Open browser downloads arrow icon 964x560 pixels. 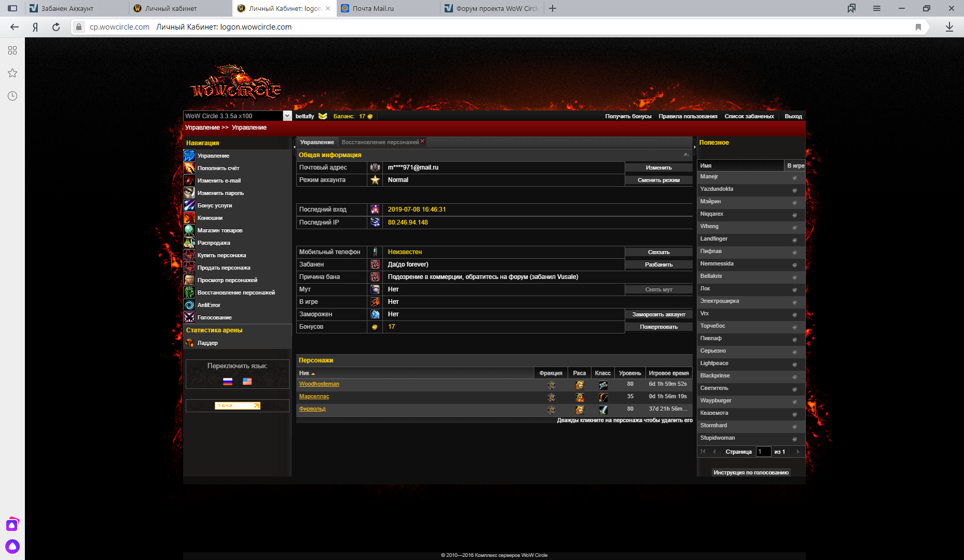click(x=949, y=27)
